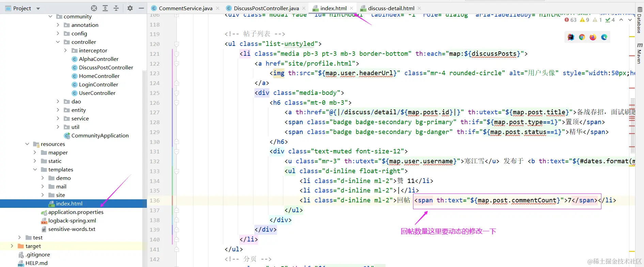644x267 pixels.
Task: Expand the test folder
Action: [x=19, y=237]
